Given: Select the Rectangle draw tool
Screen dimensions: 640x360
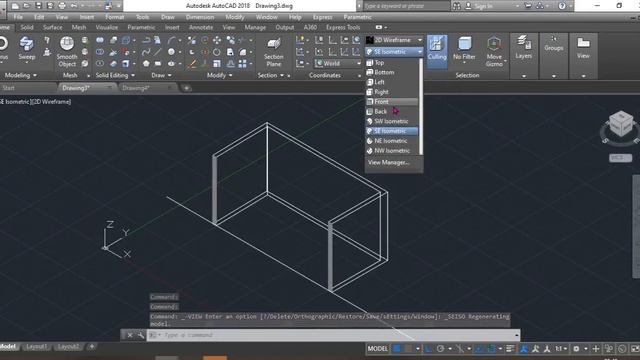Looking at the screenshot, I should click(158, 64).
